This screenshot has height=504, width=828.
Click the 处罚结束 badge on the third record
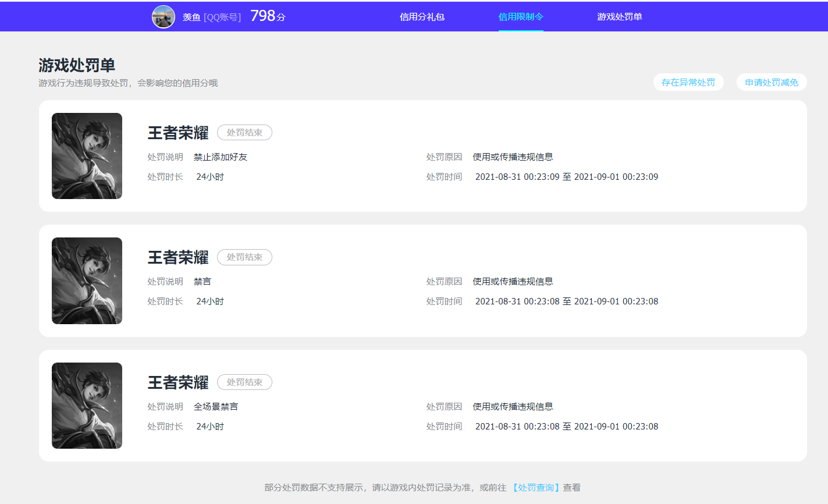[244, 382]
